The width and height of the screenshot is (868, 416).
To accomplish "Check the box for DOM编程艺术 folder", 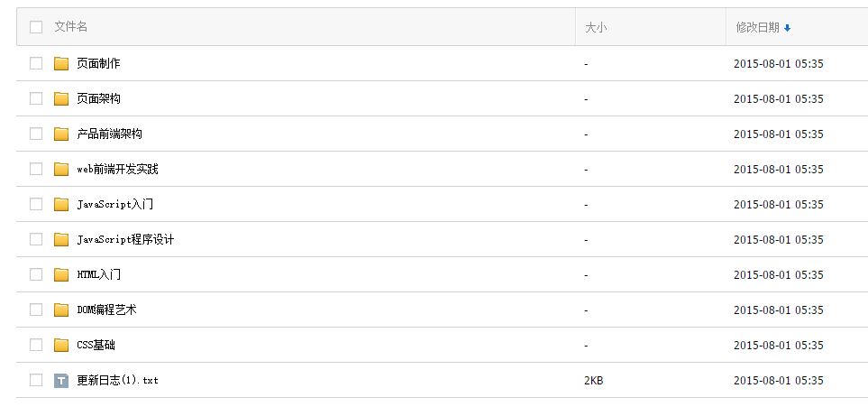I will click(x=36, y=310).
